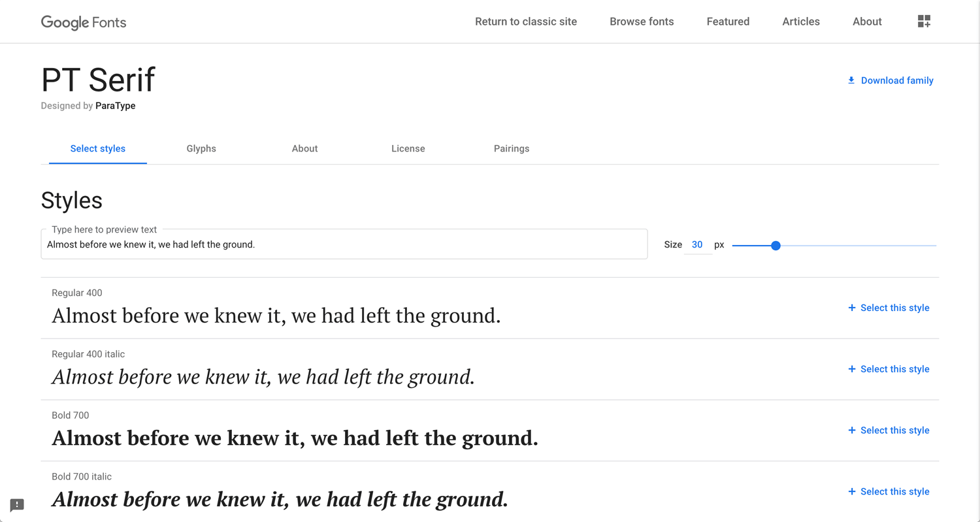Switch to the Select styles tab
This screenshot has height=522, width=980.
pos(98,148)
